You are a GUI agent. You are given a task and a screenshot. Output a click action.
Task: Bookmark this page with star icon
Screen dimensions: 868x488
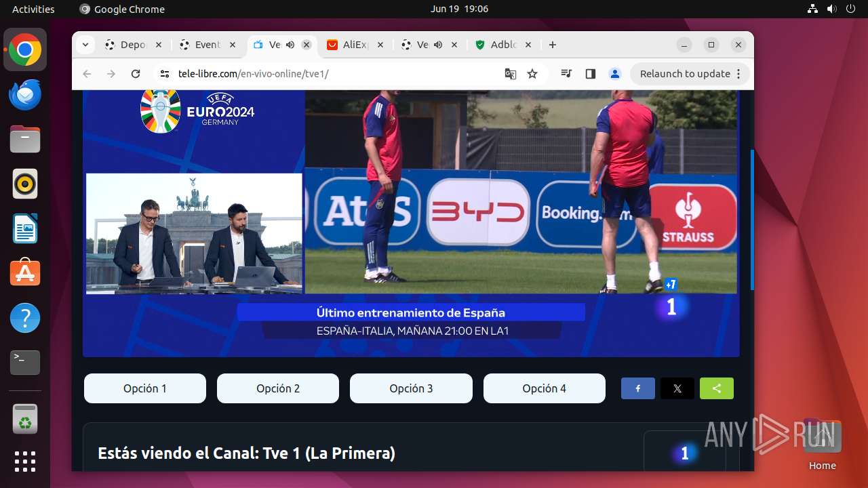click(x=532, y=74)
